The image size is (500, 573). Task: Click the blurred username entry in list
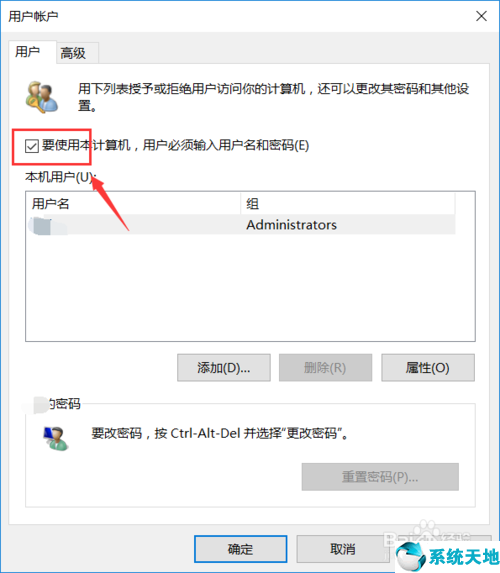tap(48, 226)
